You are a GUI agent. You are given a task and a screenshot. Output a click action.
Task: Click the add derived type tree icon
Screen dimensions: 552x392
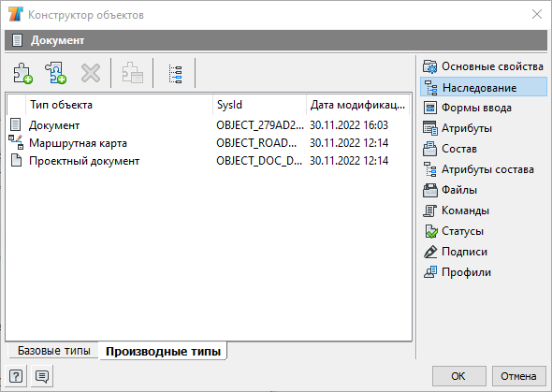coord(55,73)
